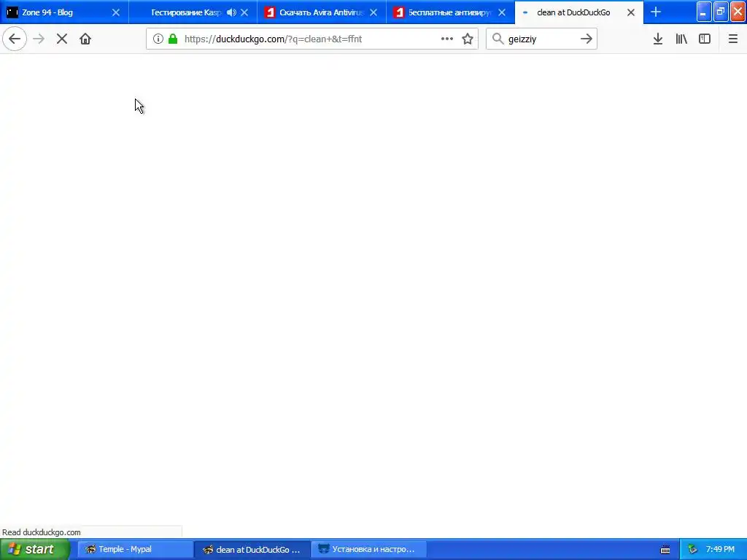Image resolution: width=747 pixels, height=560 pixels.
Task: Open a new tab with plus button
Action: 656,12
